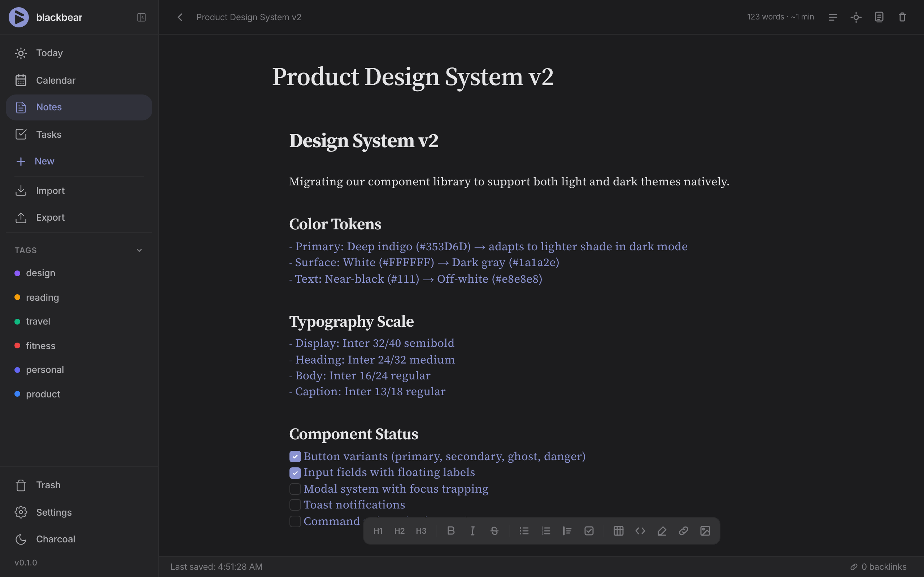Check the Modal system with focus trapping item

tap(295, 489)
